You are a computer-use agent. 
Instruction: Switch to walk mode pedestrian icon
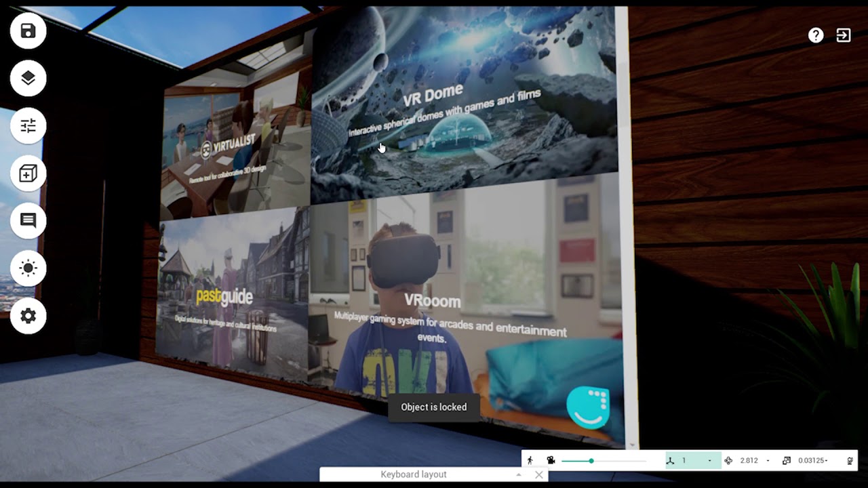[x=530, y=460]
